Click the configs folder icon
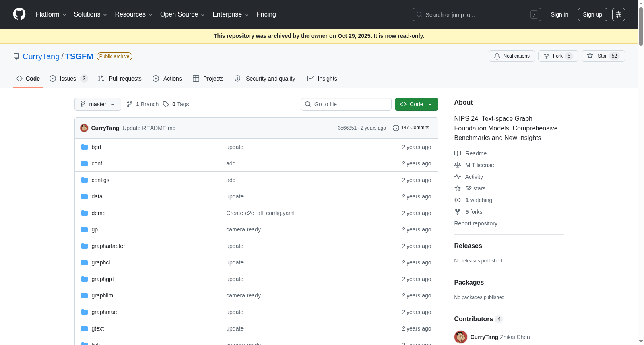644x345 pixels. [85, 180]
